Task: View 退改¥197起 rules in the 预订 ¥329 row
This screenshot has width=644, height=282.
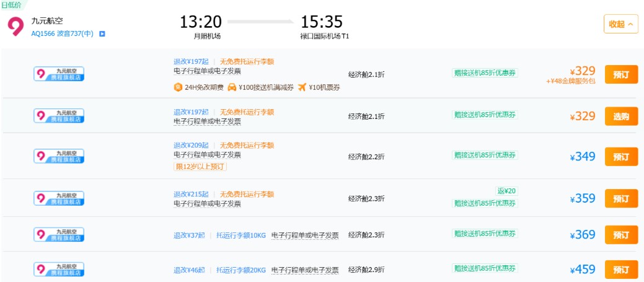Action: pos(191,61)
